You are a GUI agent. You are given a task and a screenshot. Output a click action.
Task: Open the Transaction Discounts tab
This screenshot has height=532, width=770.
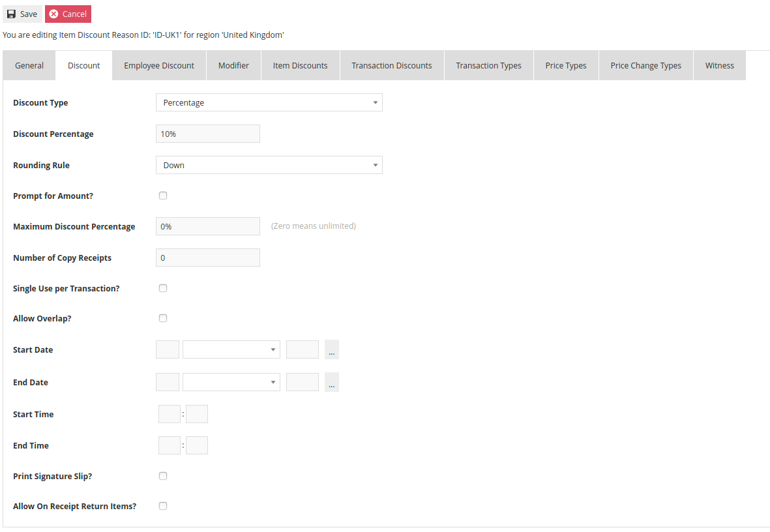pos(392,65)
